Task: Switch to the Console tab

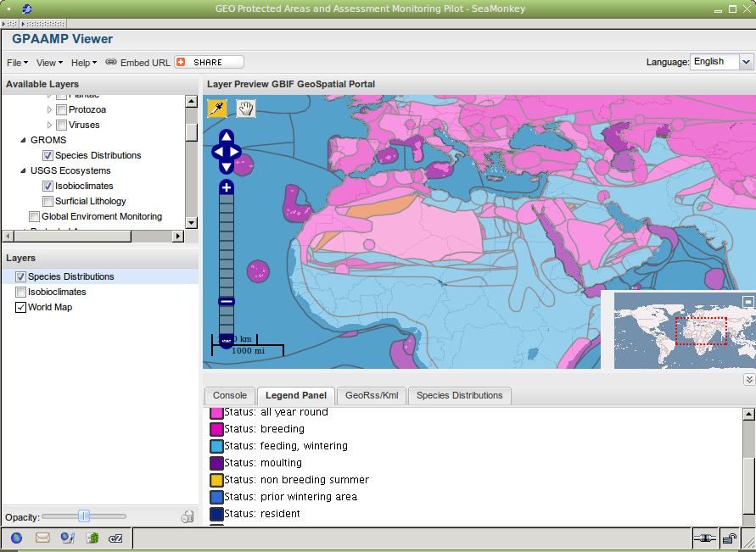Action: (230, 395)
